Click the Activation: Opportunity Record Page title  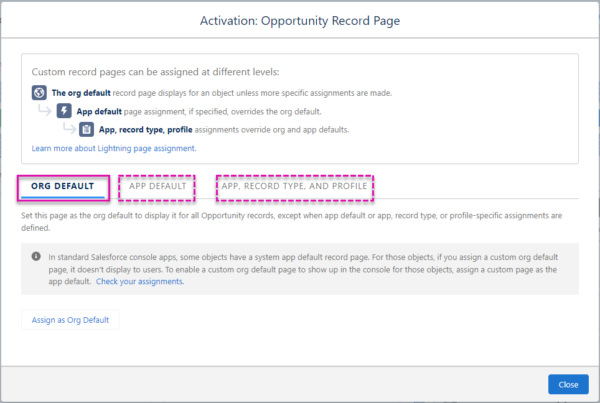tap(300, 21)
